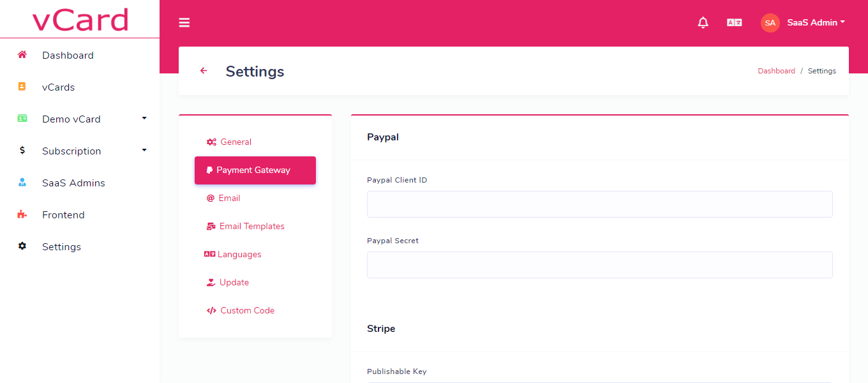Image resolution: width=868 pixels, height=383 pixels.
Task: Select the Payment Gateway tab
Action: point(255,170)
